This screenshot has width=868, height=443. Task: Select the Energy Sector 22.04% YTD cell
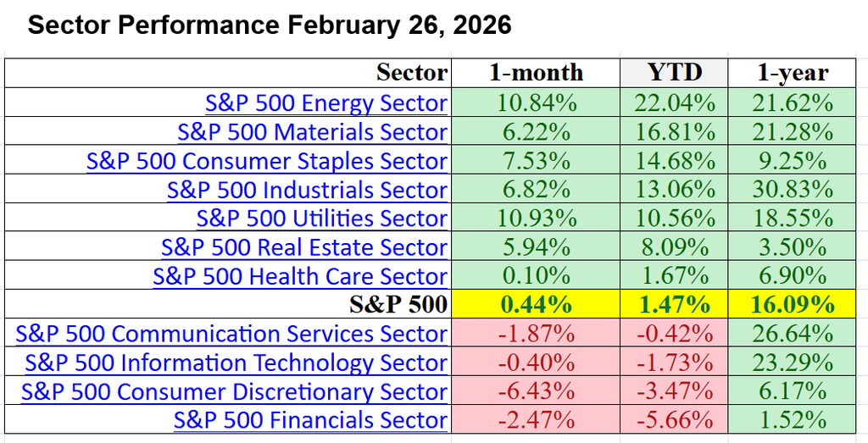[675, 103]
